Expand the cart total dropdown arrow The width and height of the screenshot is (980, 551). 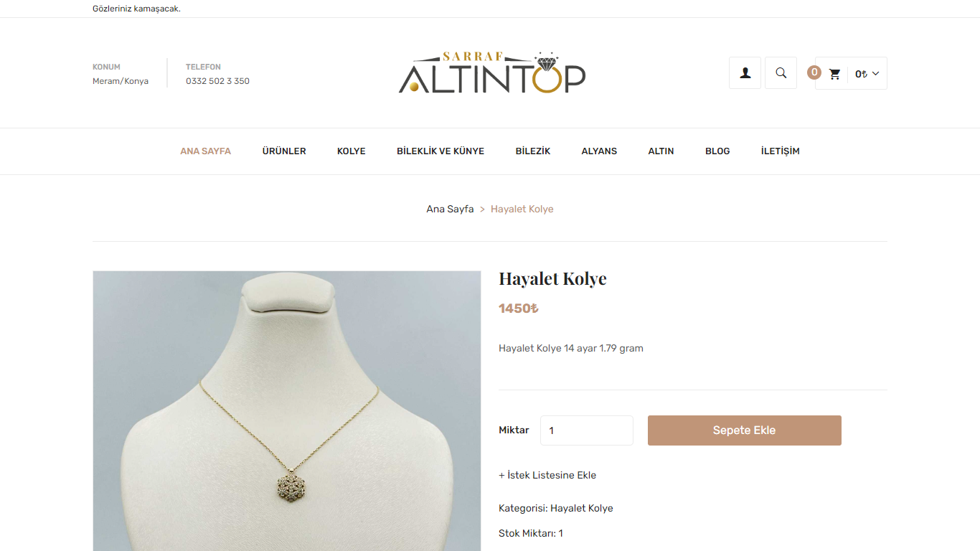point(875,73)
